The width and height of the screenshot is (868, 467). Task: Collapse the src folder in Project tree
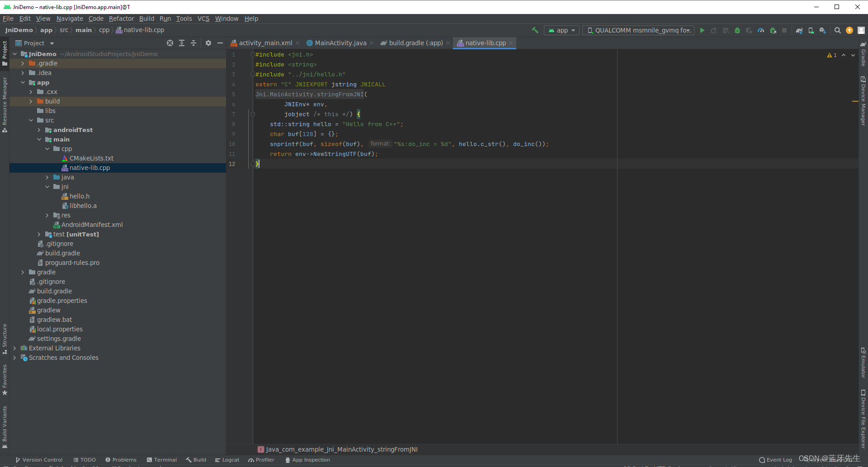pyautogui.click(x=31, y=120)
